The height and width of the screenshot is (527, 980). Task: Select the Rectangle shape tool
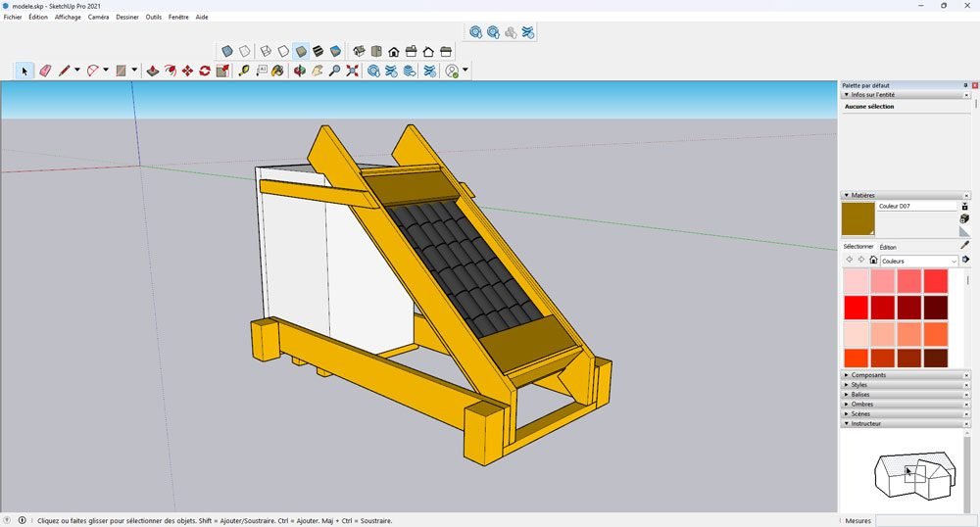pos(122,71)
